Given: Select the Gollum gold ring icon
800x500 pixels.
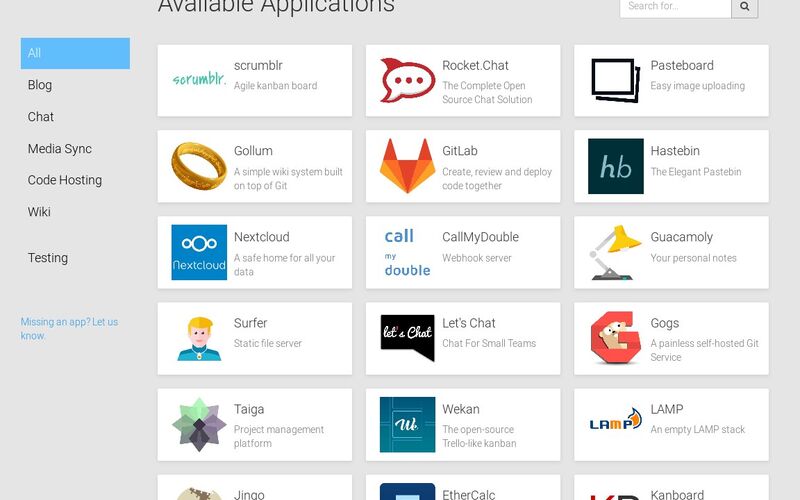Looking at the screenshot, I should pyautogui.click(x=199, y=166).
